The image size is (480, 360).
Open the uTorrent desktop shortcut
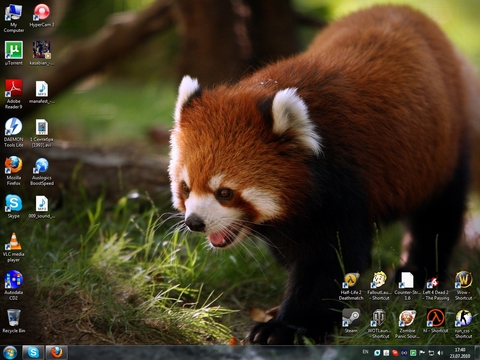(14, 53)
